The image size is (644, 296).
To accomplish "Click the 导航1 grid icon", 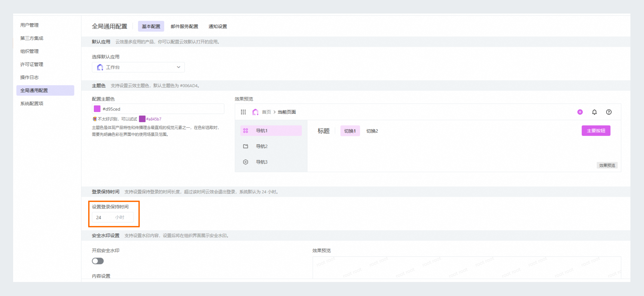I will (246, 131).
